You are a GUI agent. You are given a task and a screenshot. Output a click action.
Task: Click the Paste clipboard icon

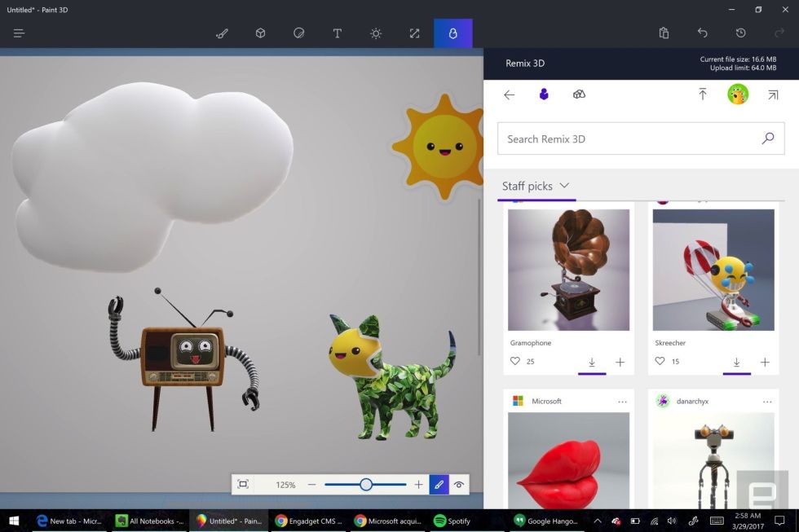coord(664,33)
